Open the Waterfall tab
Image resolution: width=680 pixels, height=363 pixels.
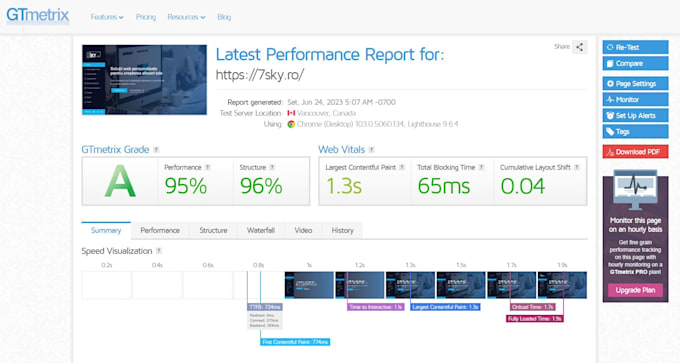[261, 230]
